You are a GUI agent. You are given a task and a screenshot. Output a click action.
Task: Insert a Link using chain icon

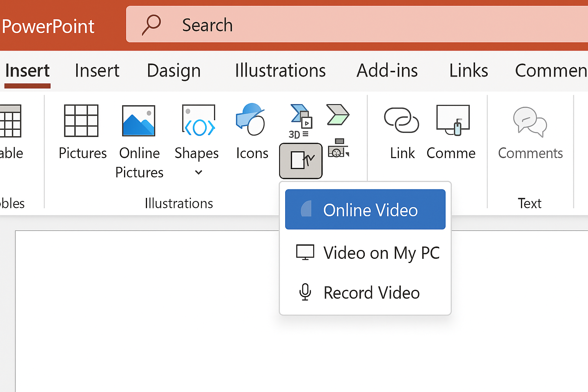point(402,120)
